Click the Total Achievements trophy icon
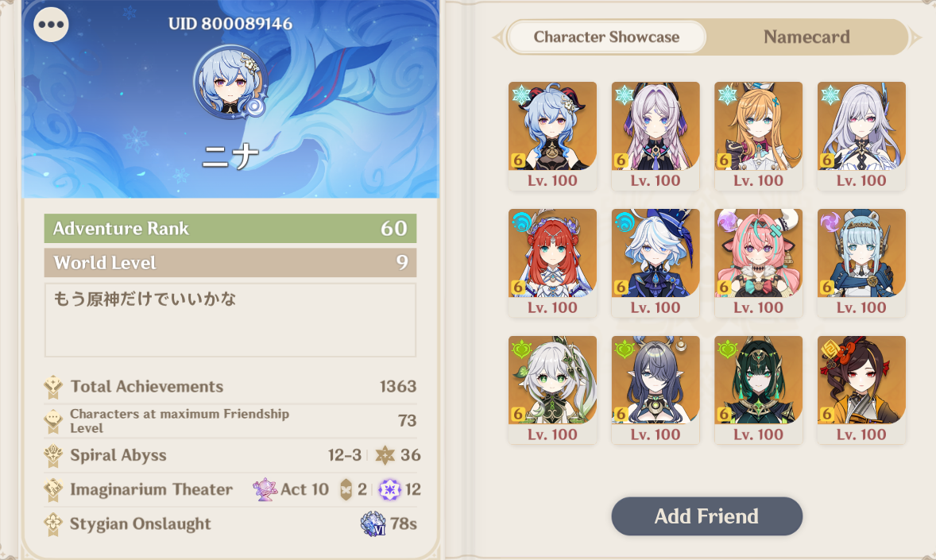 point(54,387)
